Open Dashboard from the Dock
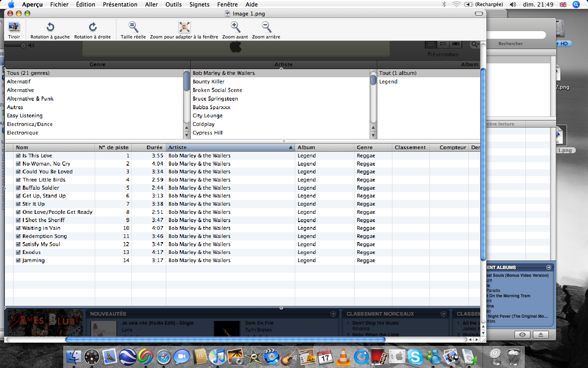This screenshot has width=588, height=368. pyautogui.click(x=91, y=357)
